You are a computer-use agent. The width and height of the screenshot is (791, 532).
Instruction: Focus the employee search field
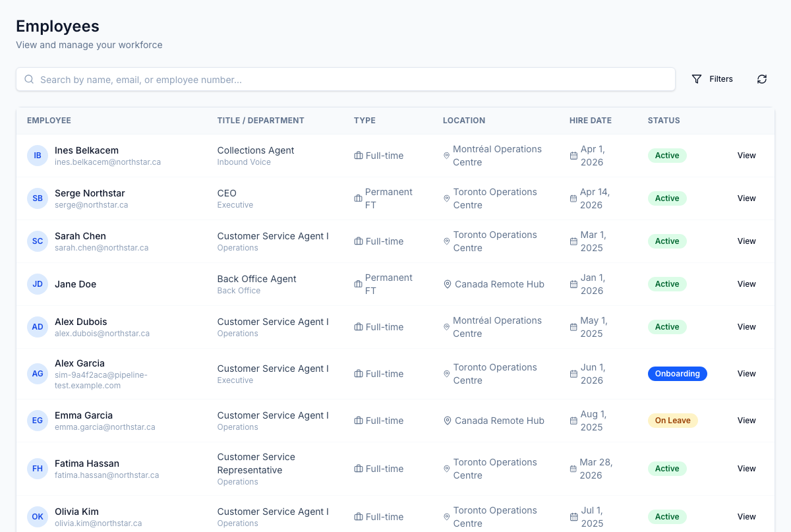coord(345,79)
